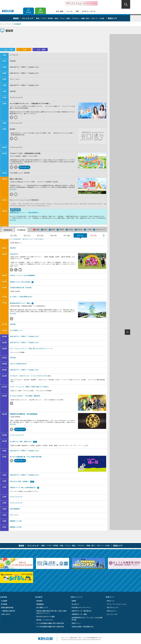The height and width of the screenshot is (644, 141).
Task: View the 谷口流々 program thumbnail
Action: pyautogui.click(x=92, y=136)
